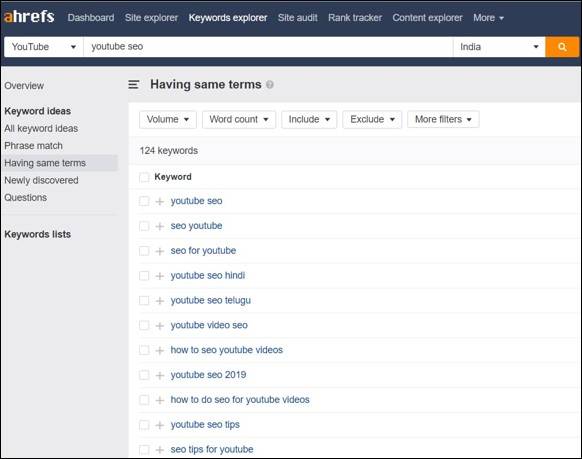This screenshot has height=459, width=582.
Task: Click the Keyword column header
Action: click(173, 177)
